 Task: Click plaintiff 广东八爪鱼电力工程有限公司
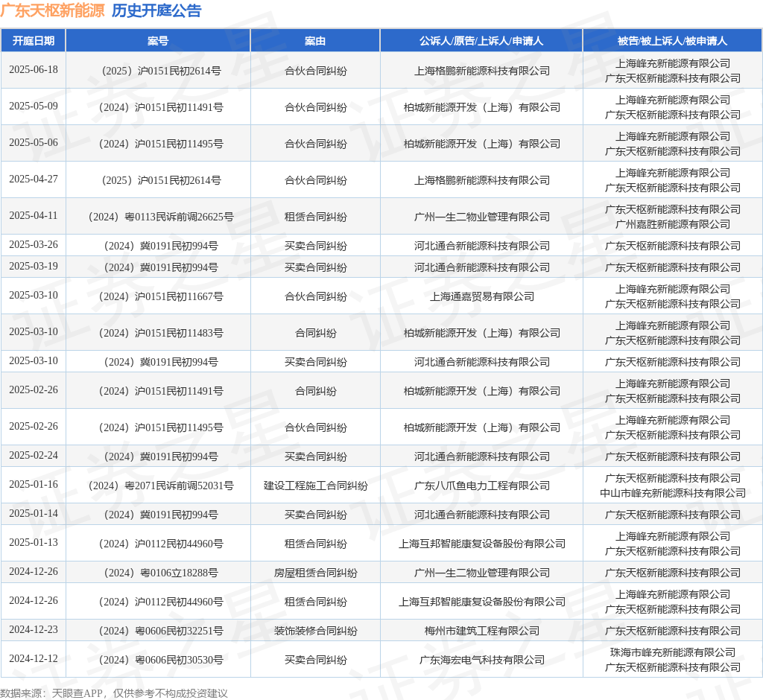pyautogui.click(x=482, y=486)
